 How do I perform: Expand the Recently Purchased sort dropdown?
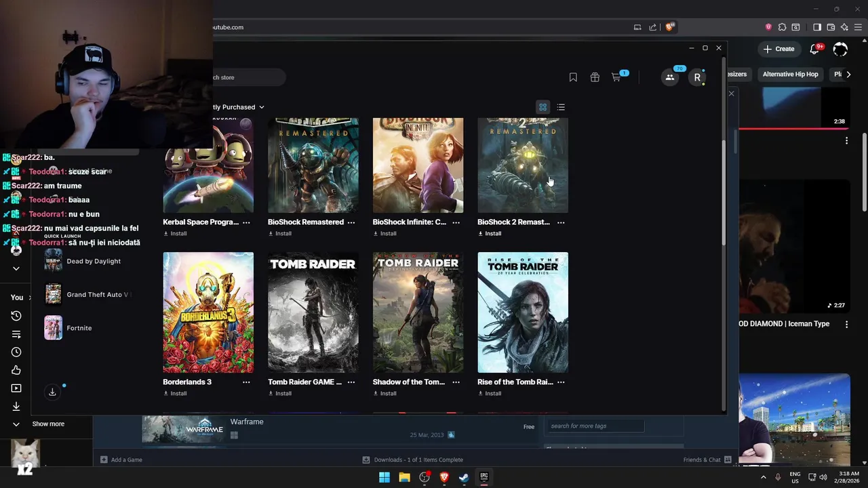[239, 107]
